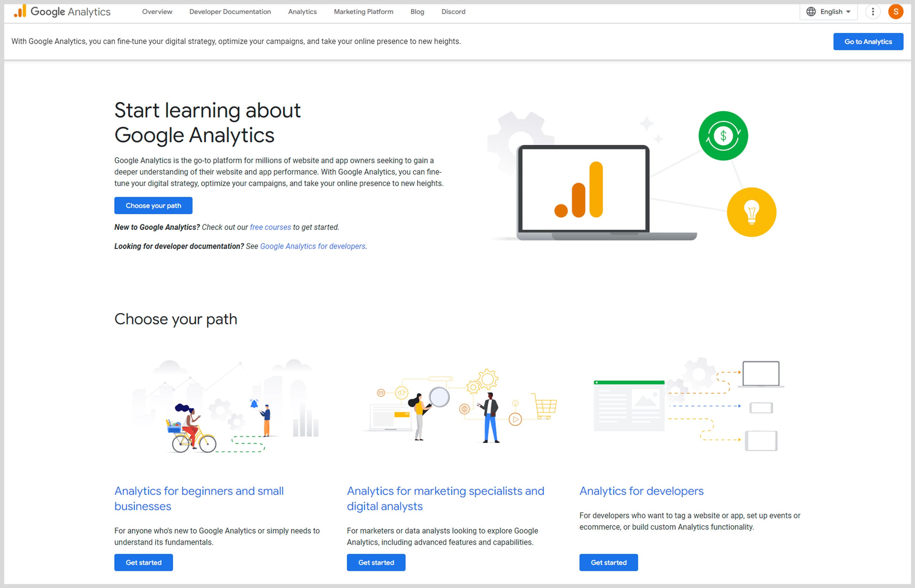Screen dimensions: 915x588
Task: Click the green dollar circle icon
Action: [x=723, y=136]
